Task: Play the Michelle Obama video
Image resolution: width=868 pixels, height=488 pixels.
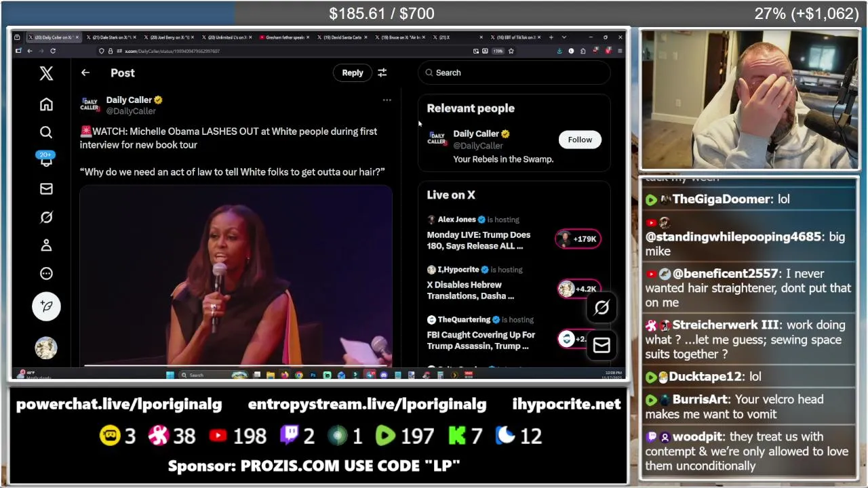Action: (236, 277)
